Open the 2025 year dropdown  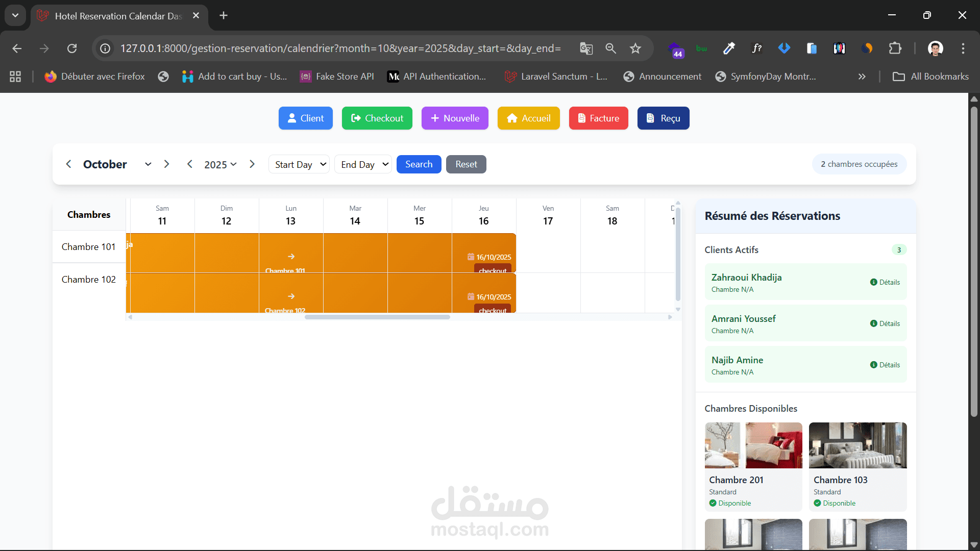(x=220, y=164)
